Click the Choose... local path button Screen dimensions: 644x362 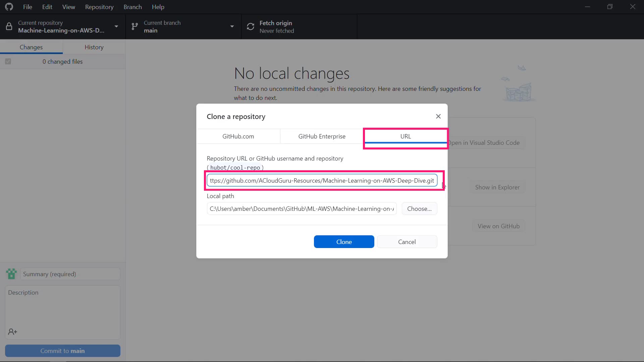click(x=419, y=208)
